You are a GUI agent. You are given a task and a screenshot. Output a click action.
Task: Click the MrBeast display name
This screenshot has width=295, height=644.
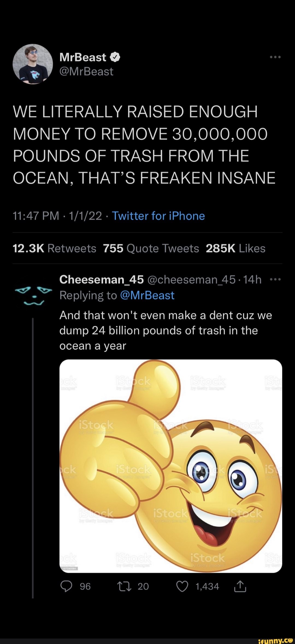(x=83, y=57)
